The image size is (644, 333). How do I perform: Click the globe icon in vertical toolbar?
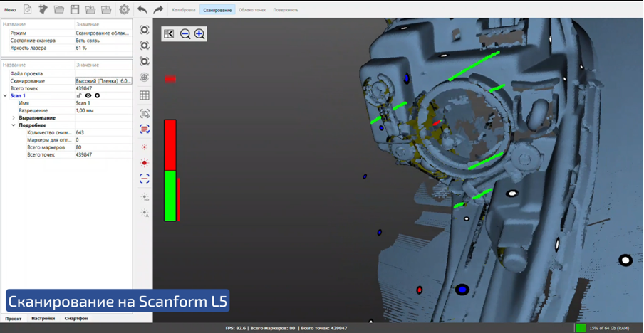[145, 77]
